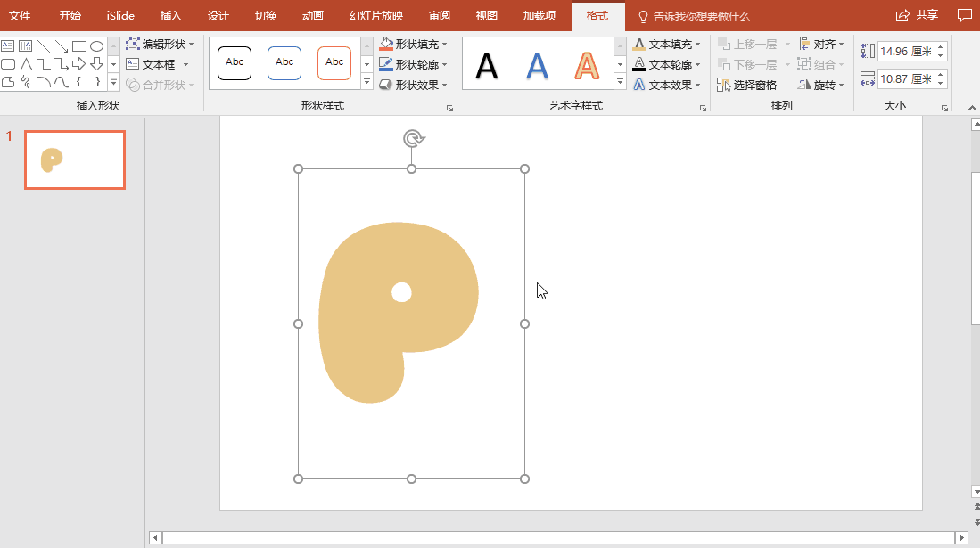Viewport: 980px width, 548px height.
Task: Apply blue A WordArt style
Action: click(537, 65)
